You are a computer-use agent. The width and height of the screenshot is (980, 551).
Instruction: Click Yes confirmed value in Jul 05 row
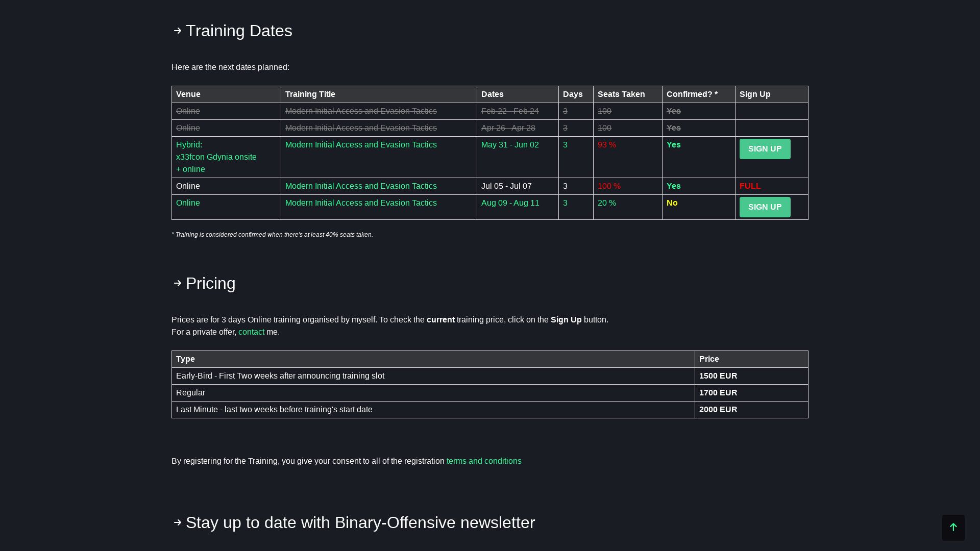pyautogui.click(x=673, y=186)
